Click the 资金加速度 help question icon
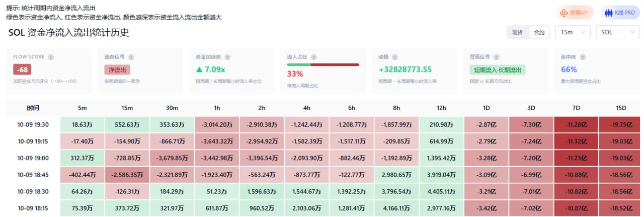 point(228,57)
